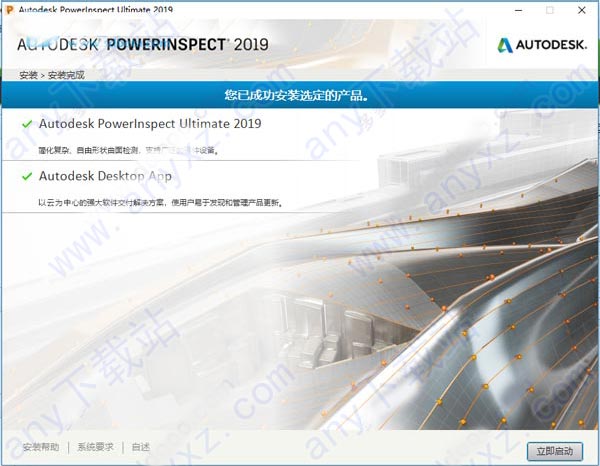Image resolution: width=600 pixels, height=466 pixels.
Task: Click the 安装 > 安装完成 breadcrumb text
Action: point(52,75)
